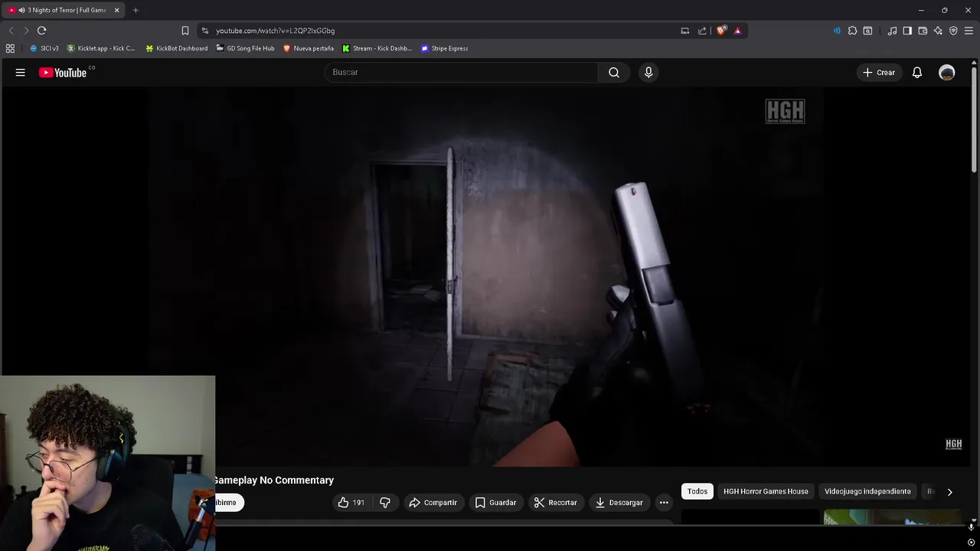Click the Guardar button
Screen dimensions: 980x551
[496, 503]
